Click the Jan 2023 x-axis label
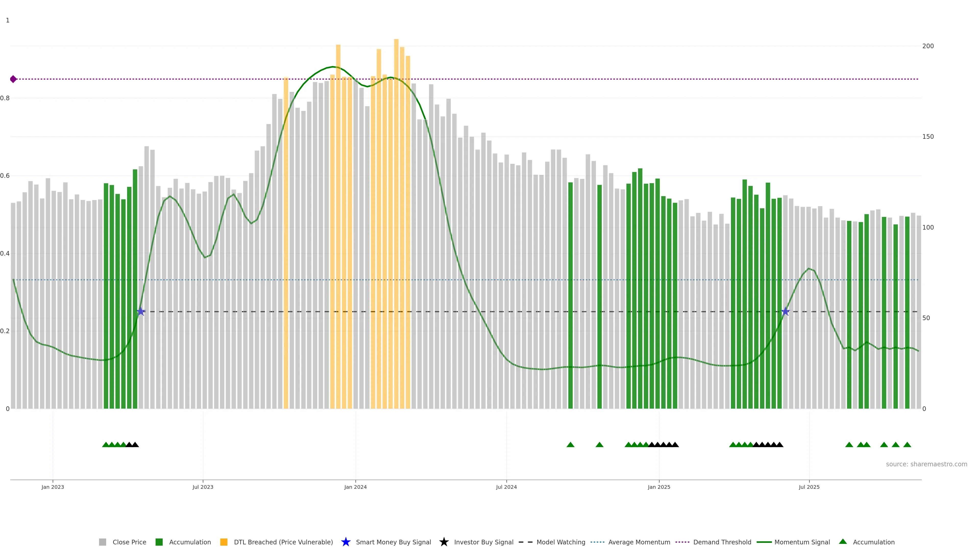 click(53, 487)
